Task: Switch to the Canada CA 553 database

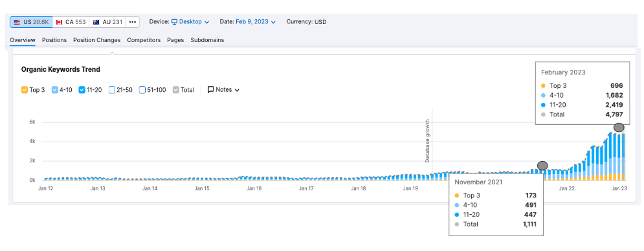Action: 71,22
